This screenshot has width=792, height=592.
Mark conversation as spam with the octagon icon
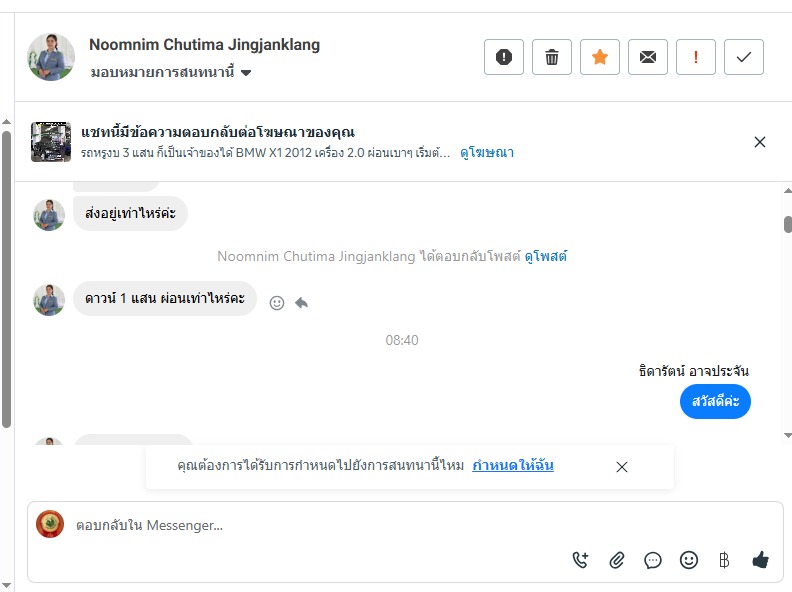coord(504,57)
